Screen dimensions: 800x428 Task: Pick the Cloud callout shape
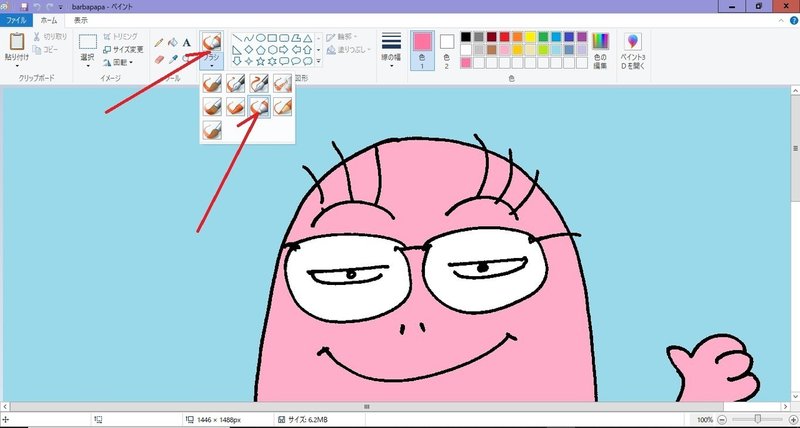307,62
